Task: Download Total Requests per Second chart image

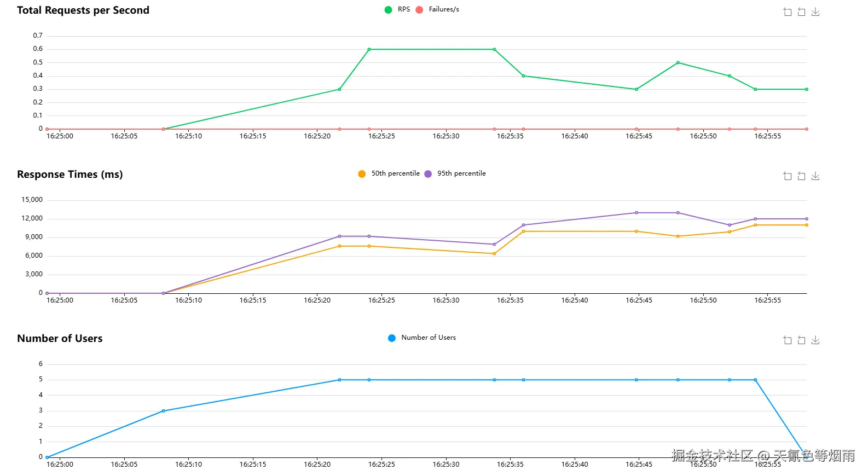Action: click(x=815, y=11)
